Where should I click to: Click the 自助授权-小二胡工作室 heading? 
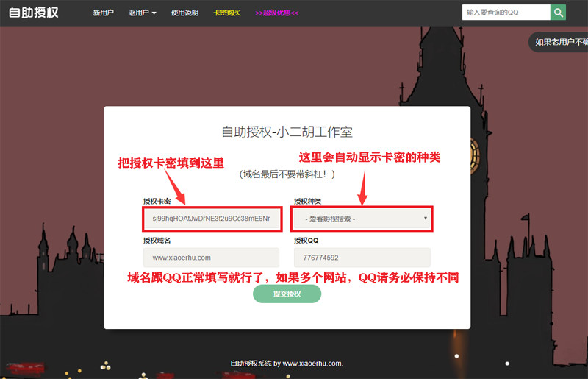click(287, 132)
